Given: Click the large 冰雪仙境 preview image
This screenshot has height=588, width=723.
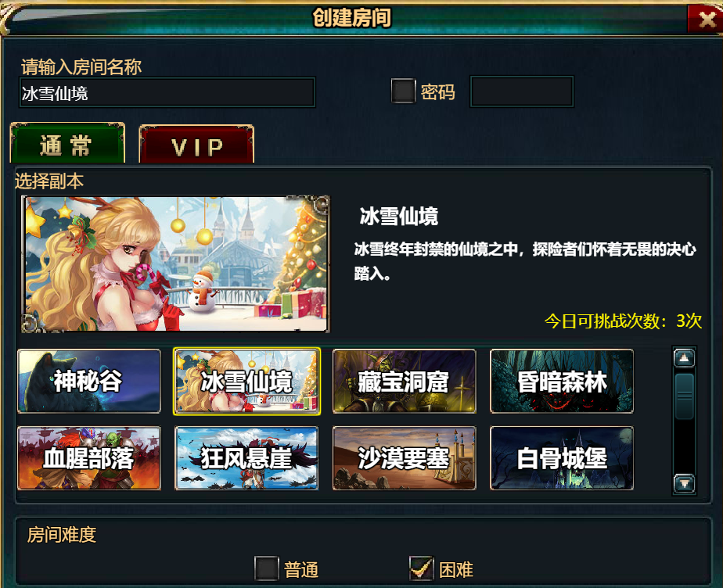Looking at the screenshot, I should (x=175, y=264).
